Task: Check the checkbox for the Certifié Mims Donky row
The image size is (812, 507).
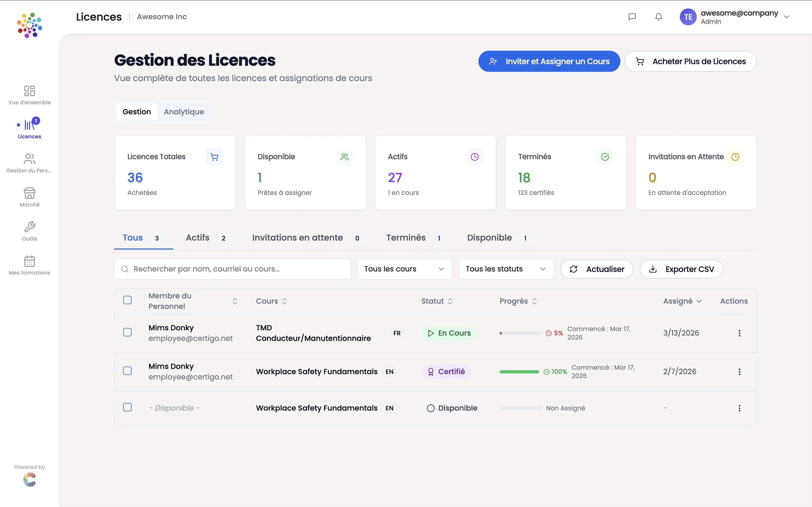Action: [x=127, y=371]
